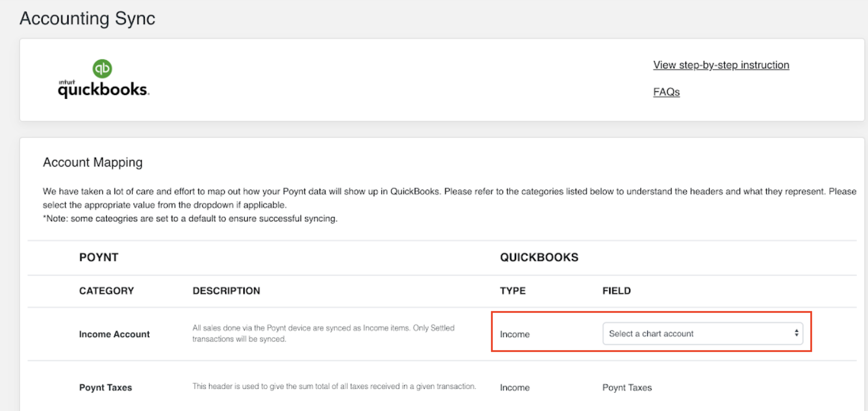
Task: Click the QuickBooks logo
Action: point(104,79)
